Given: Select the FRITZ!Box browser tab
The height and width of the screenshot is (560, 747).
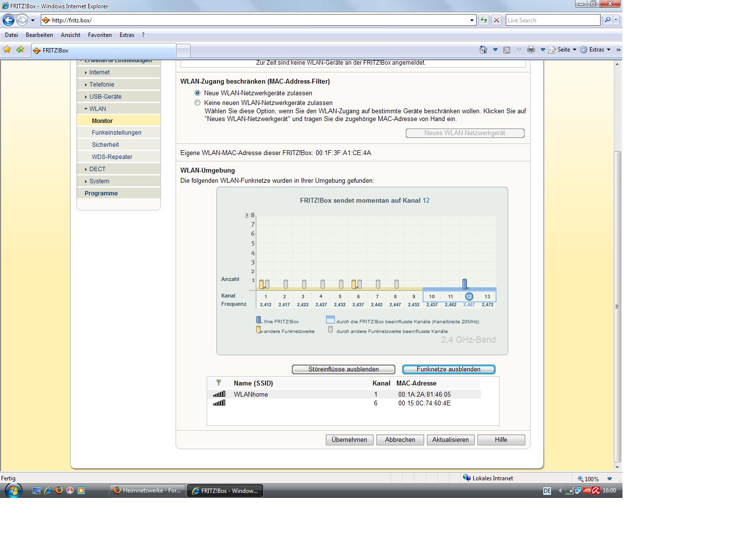Looking at the screenshot, I should tap(104, 51).
